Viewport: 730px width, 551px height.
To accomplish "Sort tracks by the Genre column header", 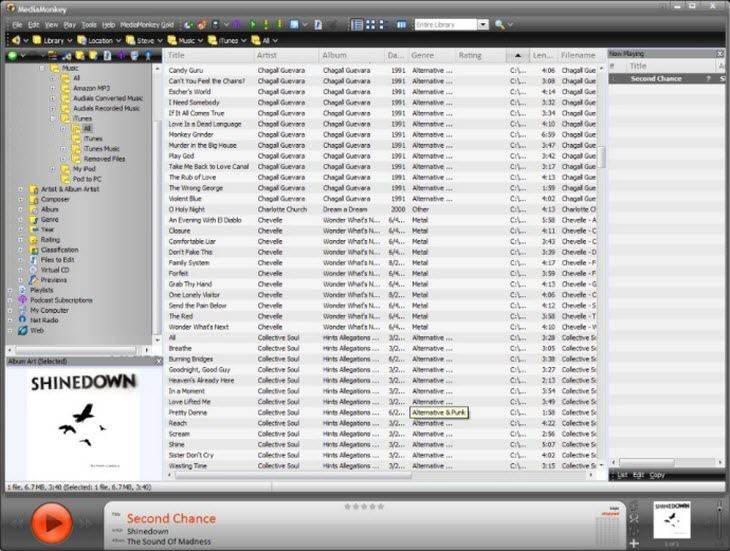I will coord(432,55).
